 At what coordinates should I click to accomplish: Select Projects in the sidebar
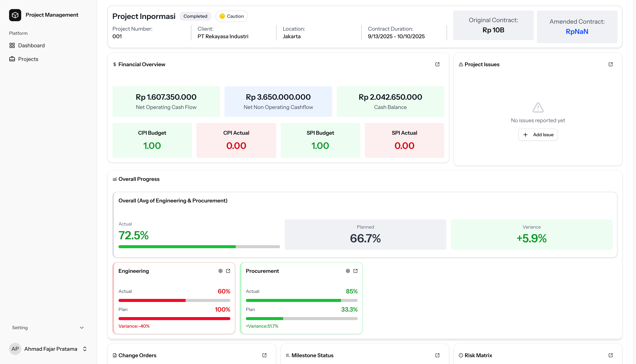(28, 59)
